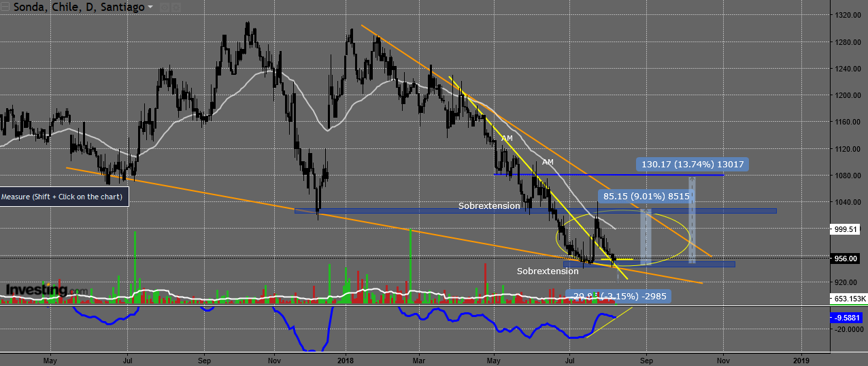Click the 1320.00 price axis label
This screenshot has height=366, width=868.
[848, 15]
